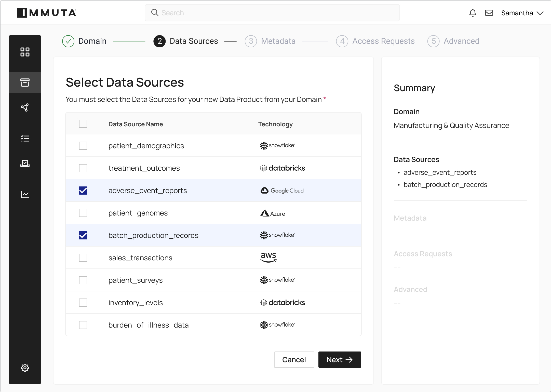Open settings gear at sidebar bottom

[x=25, y=368]
